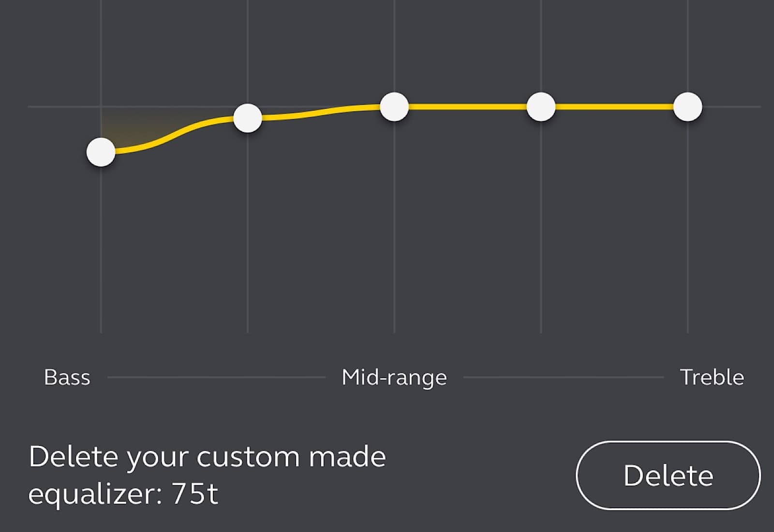This screenshot has width=774, height=532.
Task: Select the Treble frequency control handle
Action: point(687,105)
